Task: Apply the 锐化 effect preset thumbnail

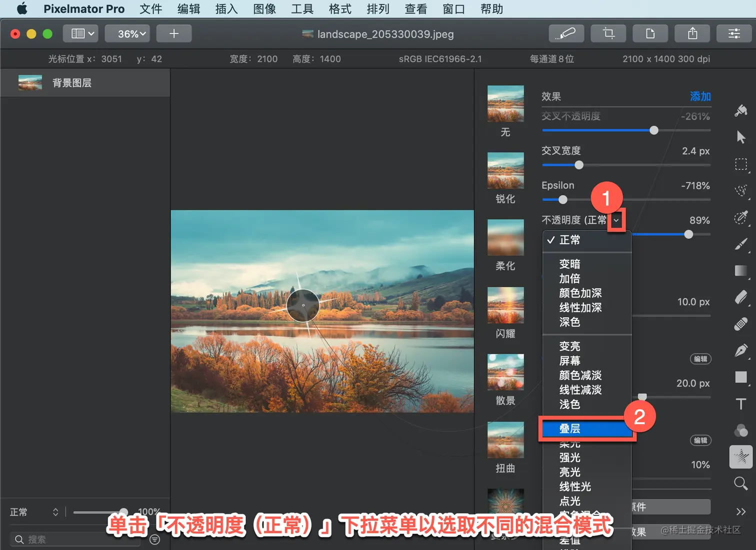Action: 505,171
